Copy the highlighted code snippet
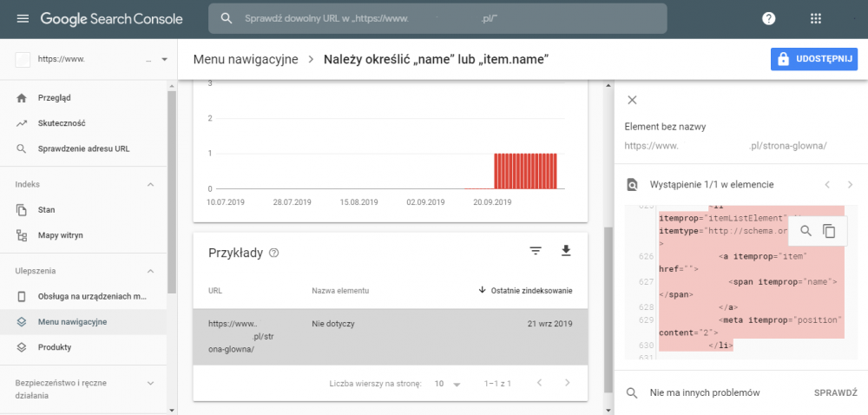The width and height of the screenshot is (868, 415). point(829,231)
